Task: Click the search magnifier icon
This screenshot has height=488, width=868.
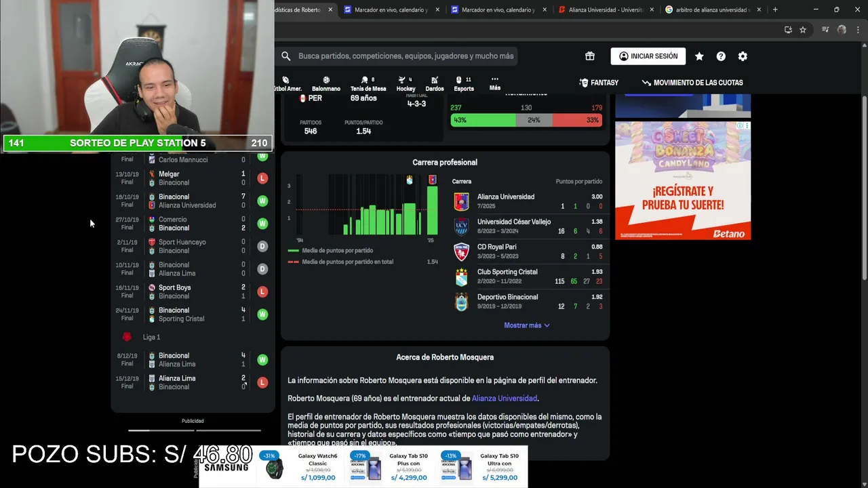Action: pyautogui.click(x=286, y=56)
